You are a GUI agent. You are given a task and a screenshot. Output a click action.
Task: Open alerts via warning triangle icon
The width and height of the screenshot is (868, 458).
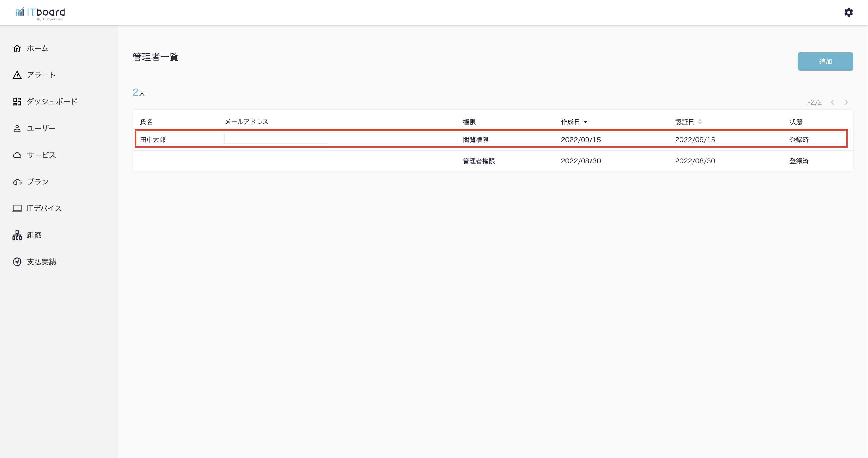[x=17, y=75]
